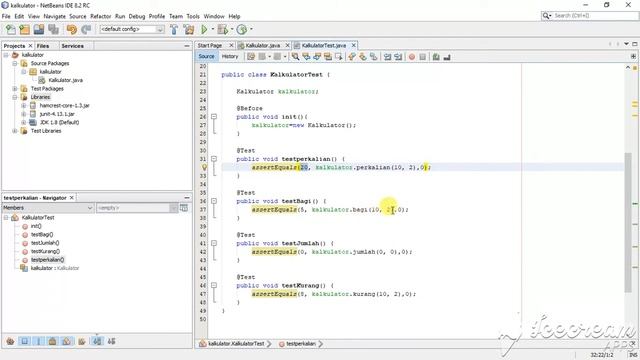Screen dimensions: 640x360
Task: Click the Shift Line Right icon
Action: point(398,57)
